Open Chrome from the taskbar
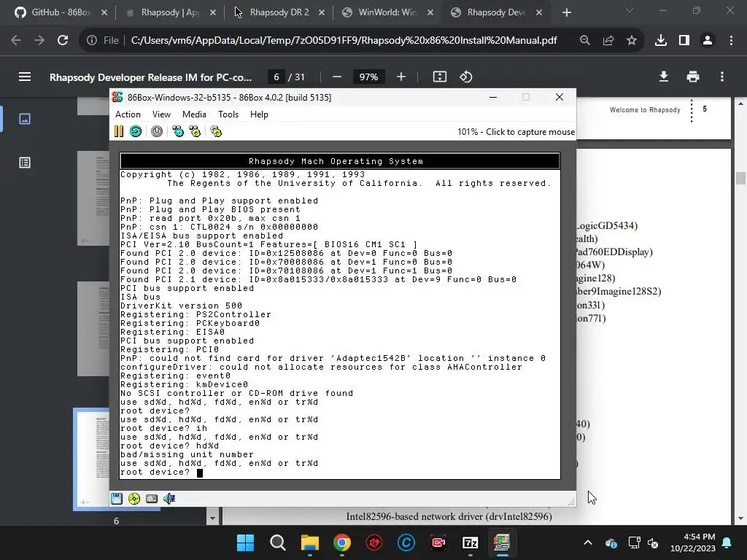 [x=341, y=542]
